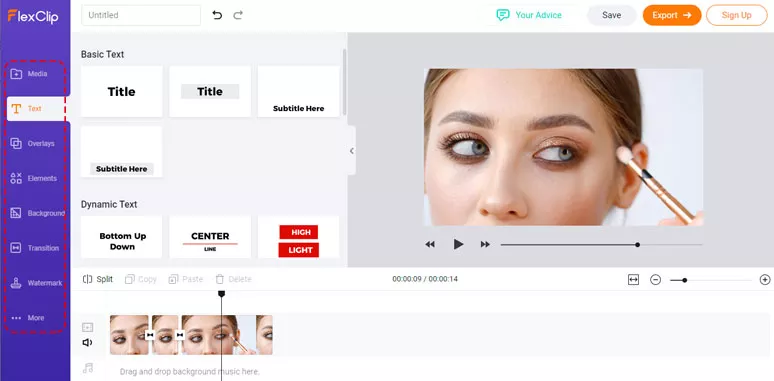Open the transition between second and third clips
Image resolution: width=774 pixels, height=381 pixels.
[x=180, y=335]
